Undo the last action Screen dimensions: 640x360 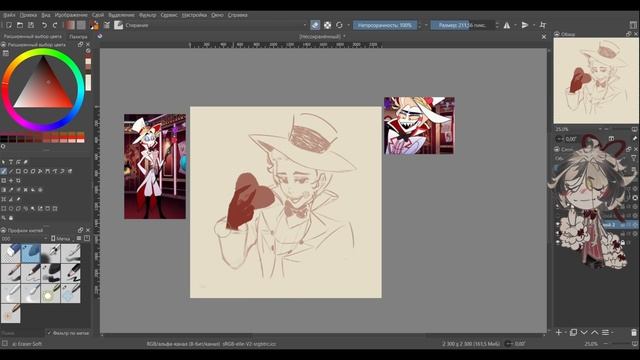tap(44, 25)
